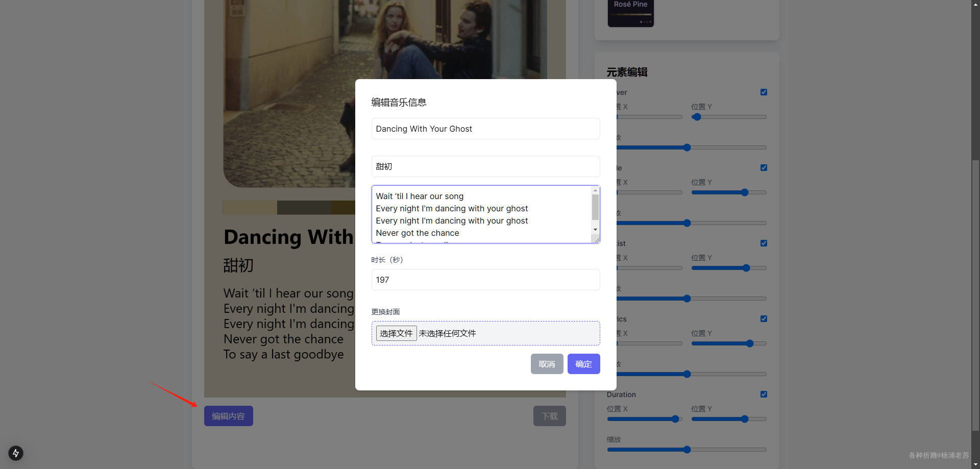Image resolution: width=980 pixels, height=469 pixels.
Task: Click the 下载 download button
Action: click(x=550, y=416)
